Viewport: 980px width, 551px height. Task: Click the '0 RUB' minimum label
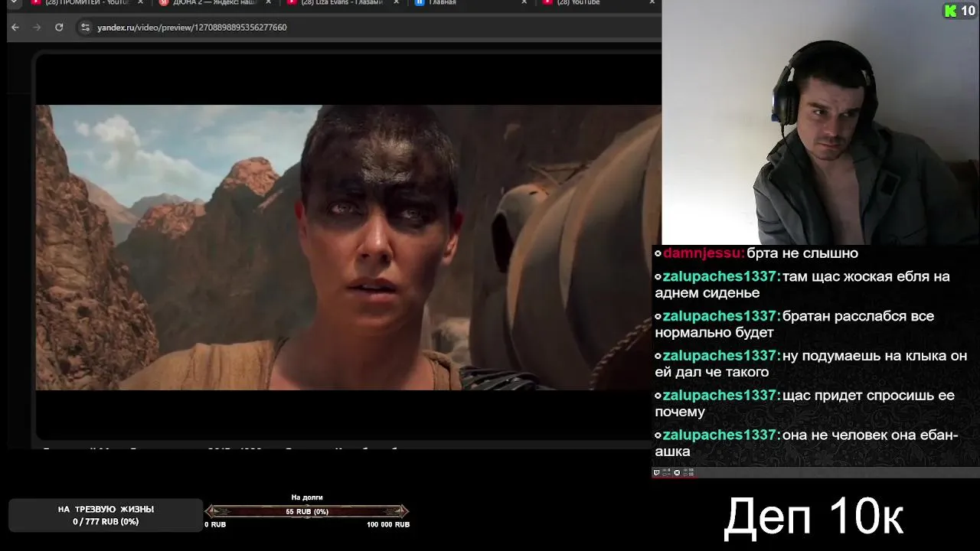click(215, 525)
